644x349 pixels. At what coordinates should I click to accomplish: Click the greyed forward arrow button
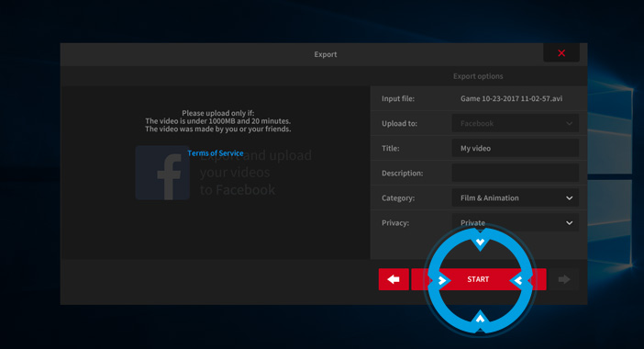click(x=564, y=279)
